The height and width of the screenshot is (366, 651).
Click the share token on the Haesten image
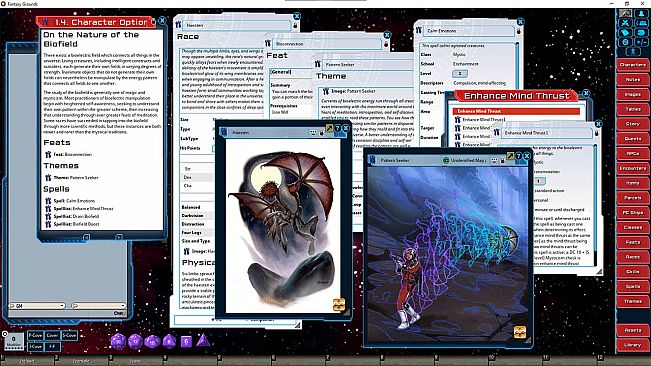[339, 305]
